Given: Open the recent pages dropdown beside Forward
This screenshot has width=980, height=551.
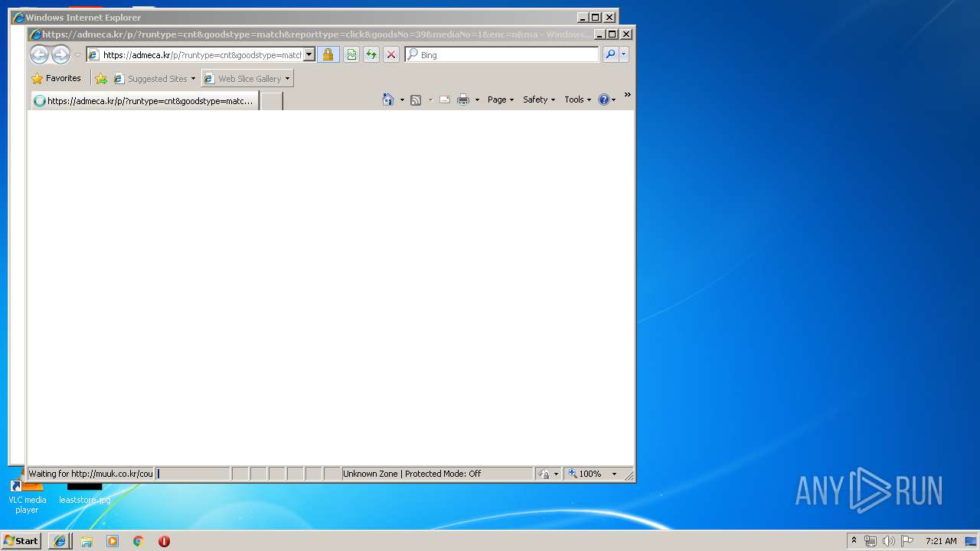Looking at the screenshot, I should [77, 55].
